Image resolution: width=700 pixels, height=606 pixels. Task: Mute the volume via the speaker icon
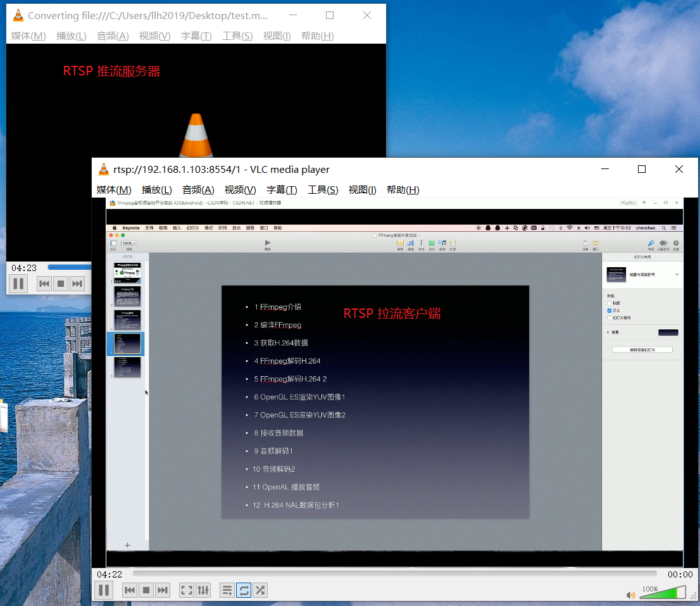pyautogui.click(x=630, y=595)
